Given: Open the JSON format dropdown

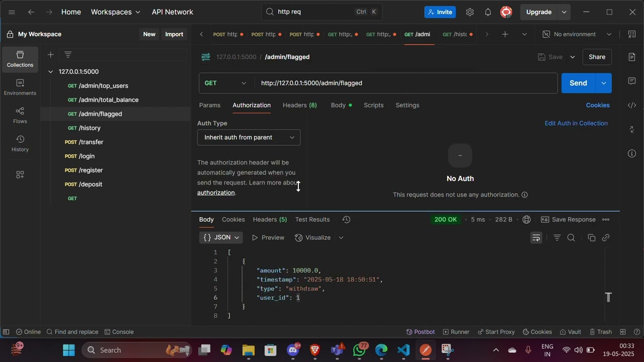Looking at the screenshot, I should click(x=221, y=238).
